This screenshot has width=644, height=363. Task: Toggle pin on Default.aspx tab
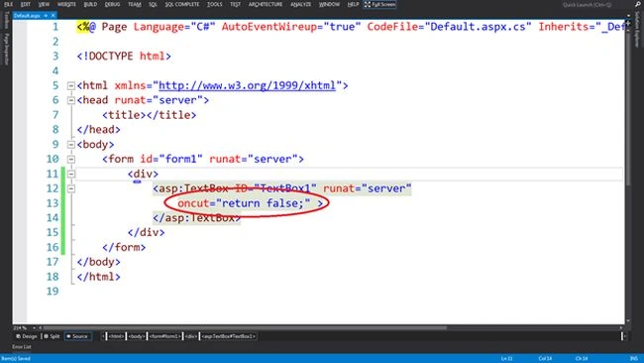[x=46, y=16]
